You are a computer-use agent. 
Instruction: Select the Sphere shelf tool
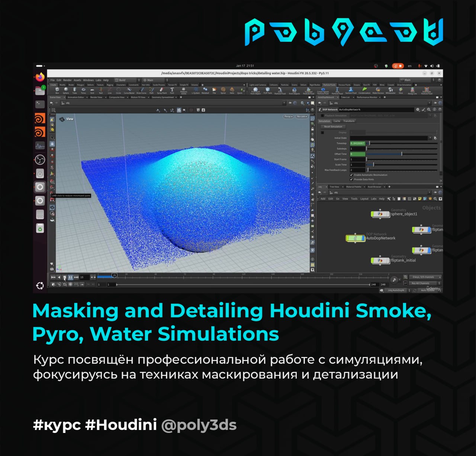pyautogui.click(x=66, y=90)
